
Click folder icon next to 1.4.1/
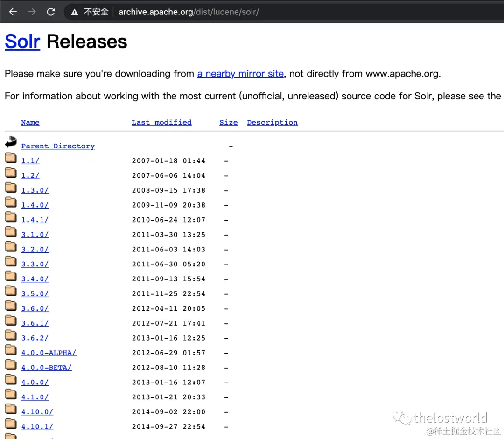coord(11,216)
